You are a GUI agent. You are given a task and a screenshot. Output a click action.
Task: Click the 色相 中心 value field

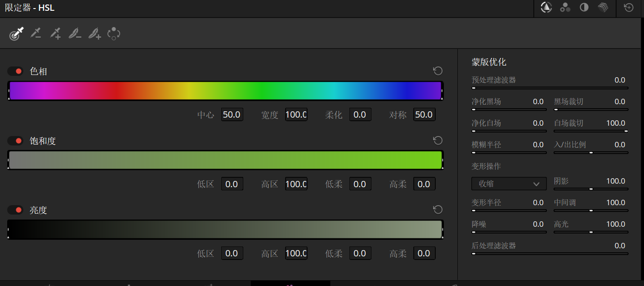tap(232, 115)
